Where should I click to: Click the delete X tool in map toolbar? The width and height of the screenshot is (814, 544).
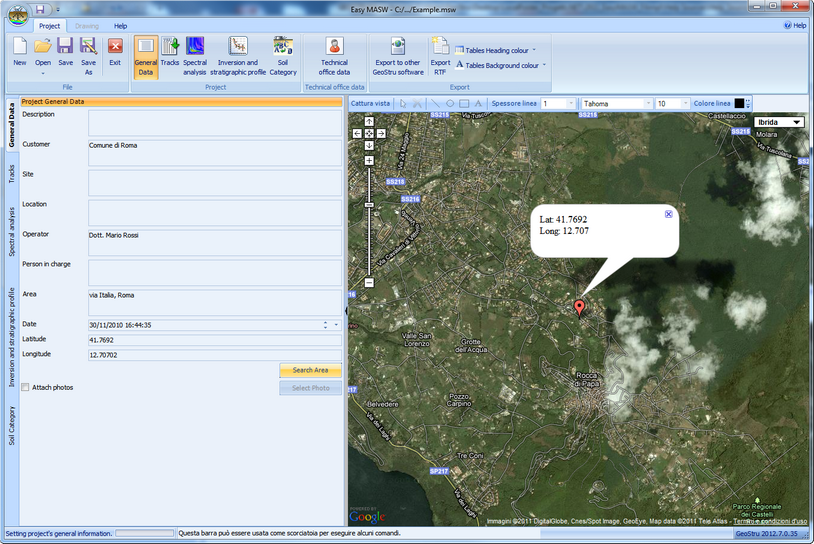(417, 103)
